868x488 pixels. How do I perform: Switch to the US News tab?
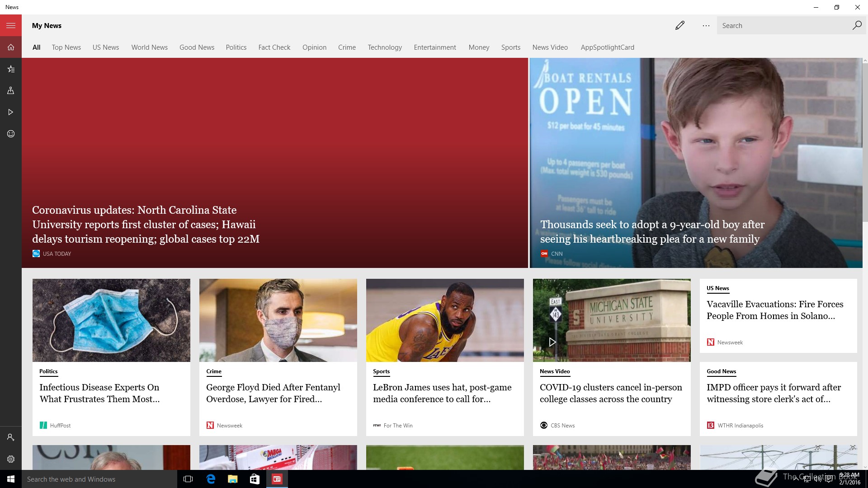(x=106, y=47)
